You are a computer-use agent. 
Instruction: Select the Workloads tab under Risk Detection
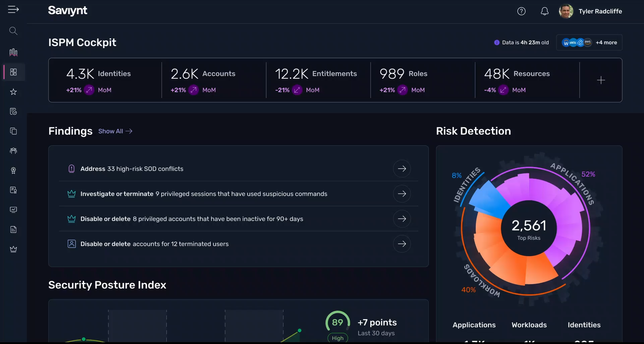(529, 325)
